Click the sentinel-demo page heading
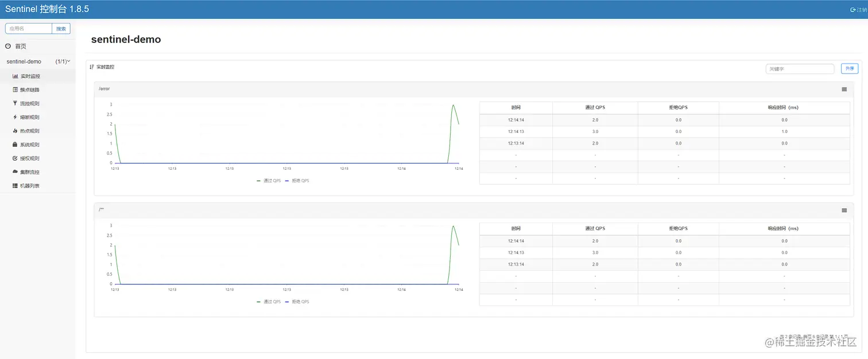Viewport: 868px width, 359px height. tap(126, 40)
